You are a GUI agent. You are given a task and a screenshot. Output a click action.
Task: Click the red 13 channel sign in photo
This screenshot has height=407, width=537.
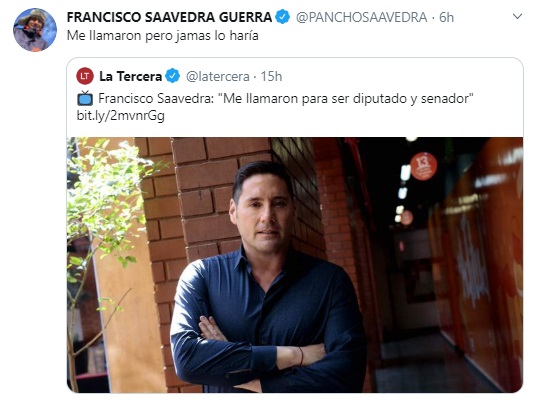pyautogui.click(x=423, y=166)
